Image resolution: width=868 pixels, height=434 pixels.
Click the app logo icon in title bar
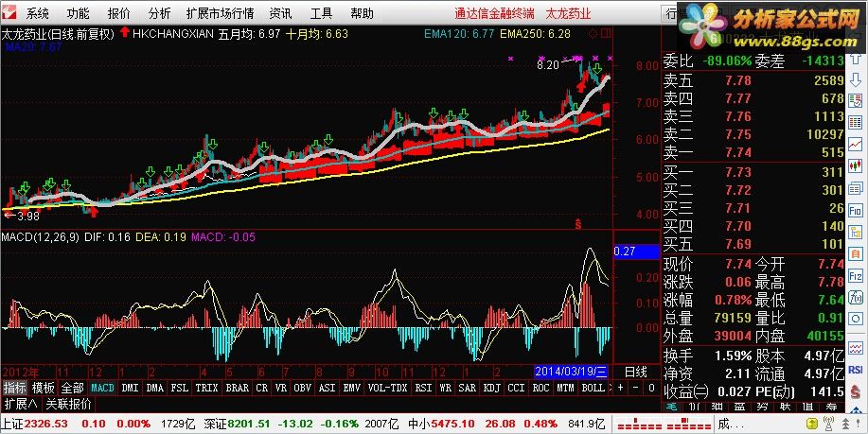click(9, 12)
